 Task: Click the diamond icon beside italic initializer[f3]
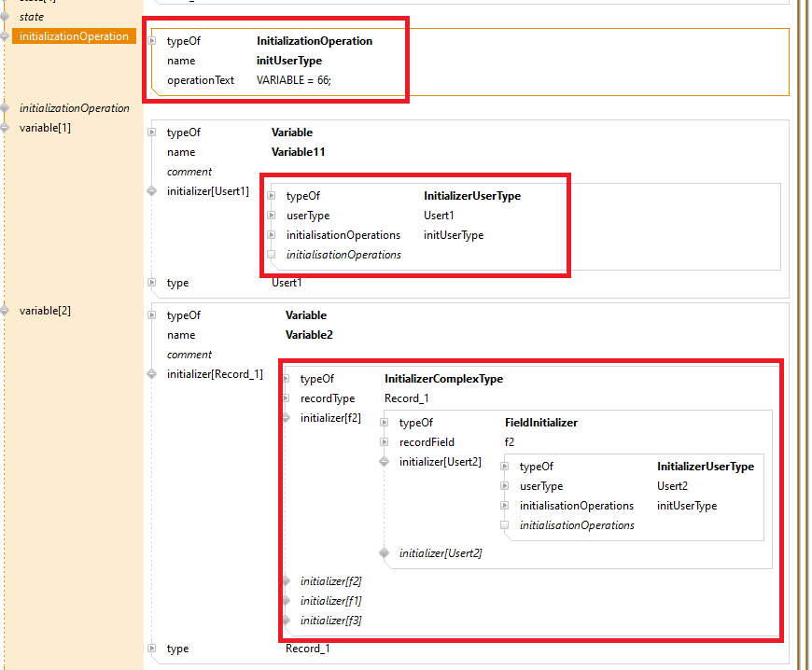(x=287, y=621)
